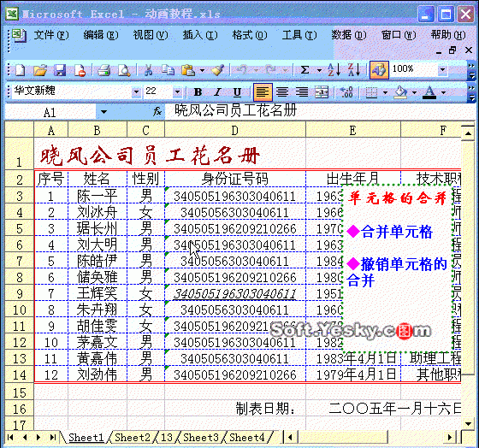Switch to Sheet2 tab

(x=133, y=437)
